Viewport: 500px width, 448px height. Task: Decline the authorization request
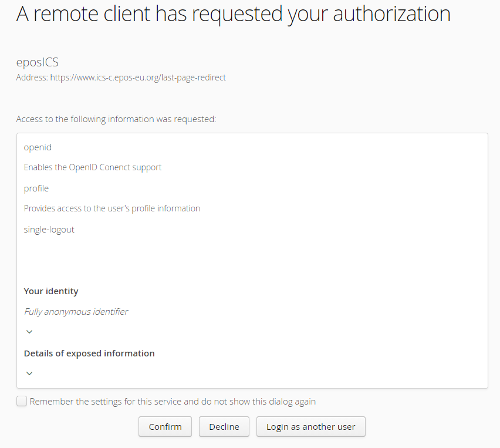coord(224,427)
